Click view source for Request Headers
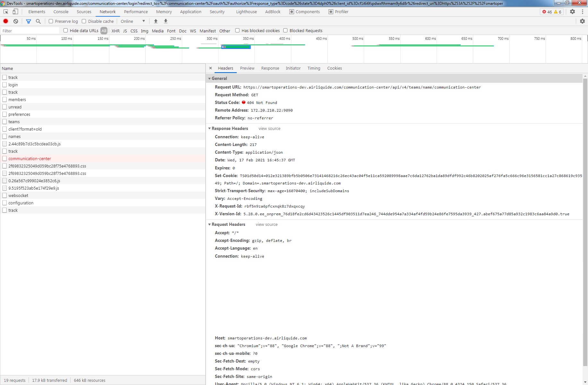Image resolution: width=588 pixels, height=385 pixels. pos(267,224)
